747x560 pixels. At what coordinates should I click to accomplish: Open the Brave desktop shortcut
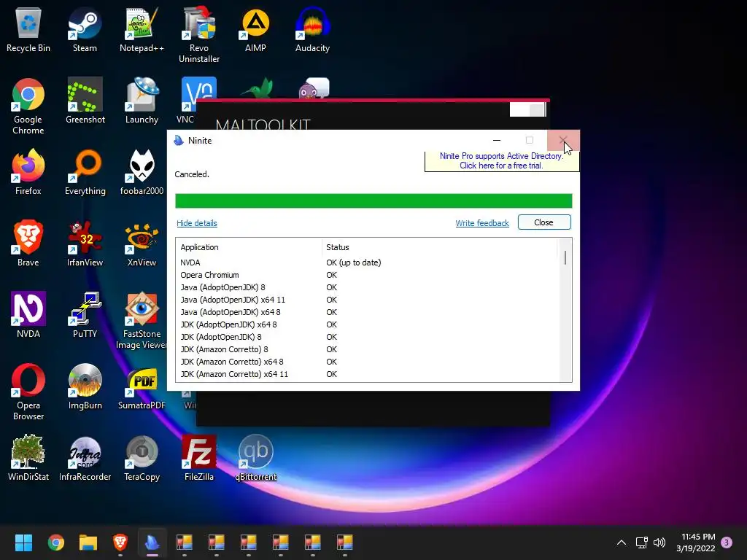[x=28, y=244]
